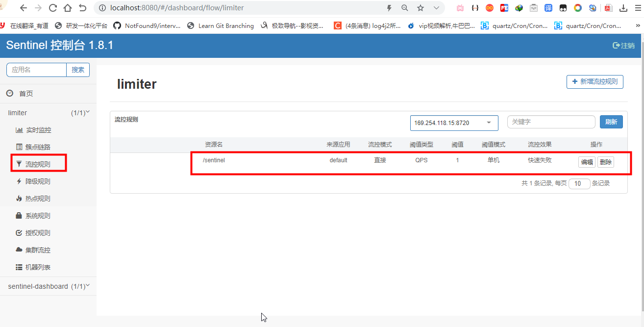Click the 快速失败 cell
The width and height of the screenshot is (644, 327).
point(540,160)
